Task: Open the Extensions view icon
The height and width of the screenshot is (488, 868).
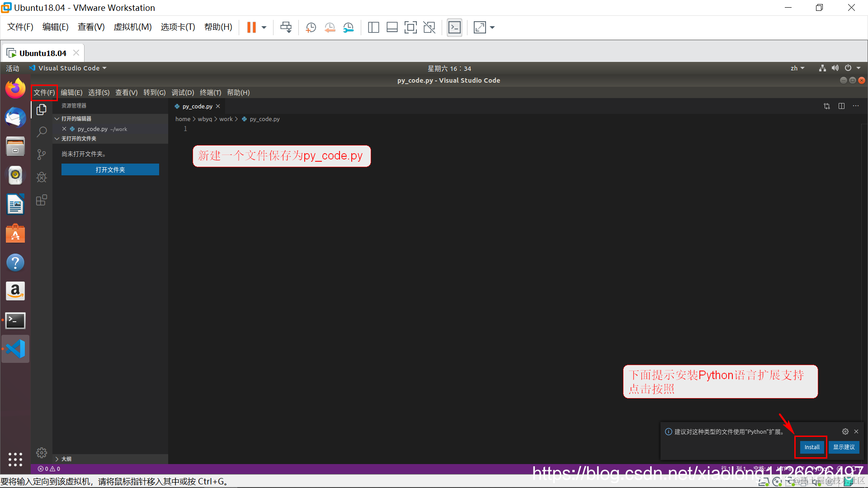Action: [42, 200]
